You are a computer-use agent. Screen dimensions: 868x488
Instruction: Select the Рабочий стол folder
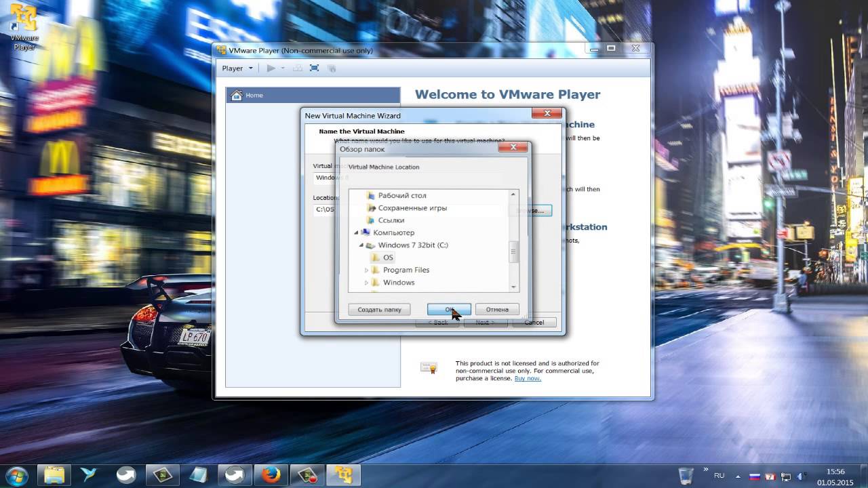coord(402,195)
